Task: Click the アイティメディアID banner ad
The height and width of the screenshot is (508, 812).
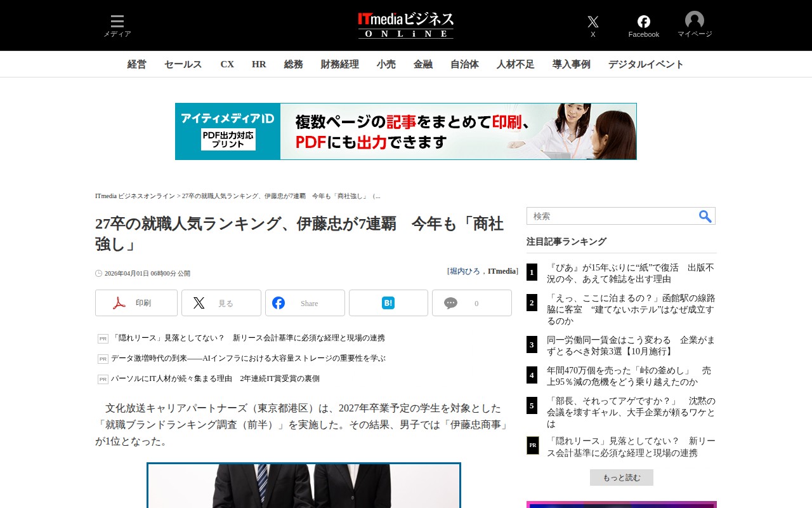Action: (x=406, y=131)
